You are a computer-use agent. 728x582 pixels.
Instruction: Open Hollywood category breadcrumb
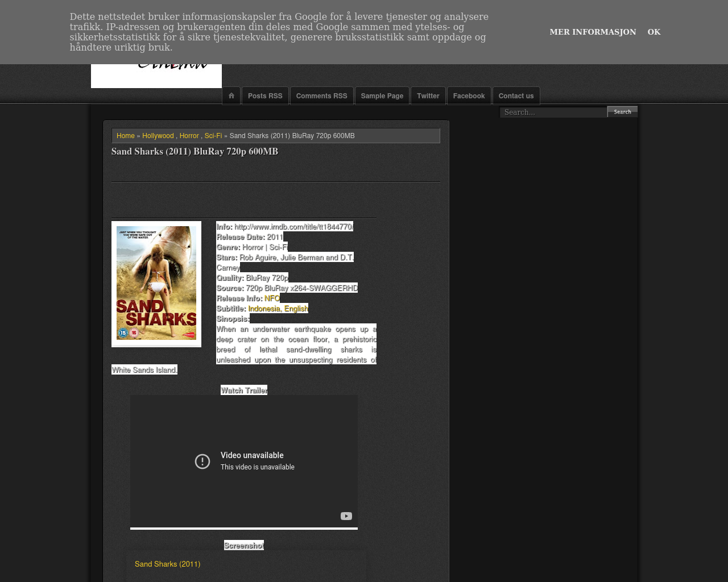tap(158, 136)
